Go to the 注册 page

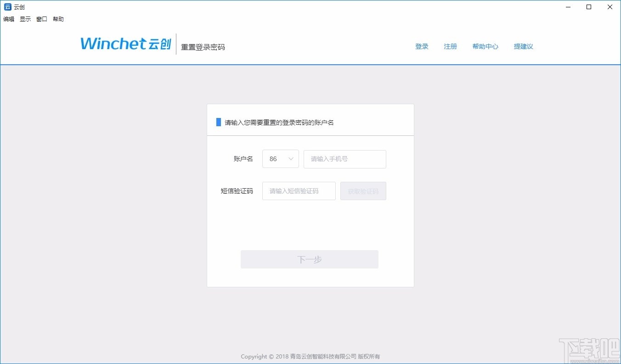pos(451,46)
